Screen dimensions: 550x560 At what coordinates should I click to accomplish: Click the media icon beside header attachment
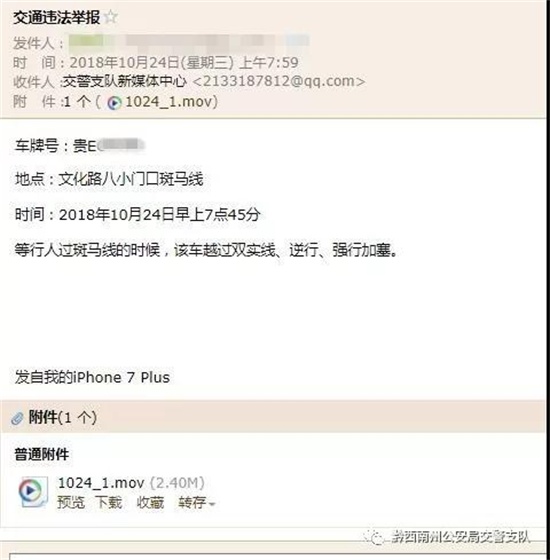coord(114,103)
